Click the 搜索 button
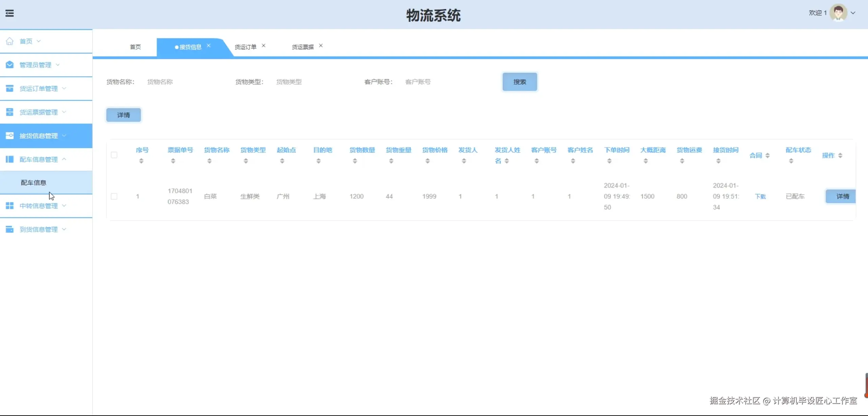Image resolution: width=868 pixels, height=416 pixels. click(x=519, y=82)
